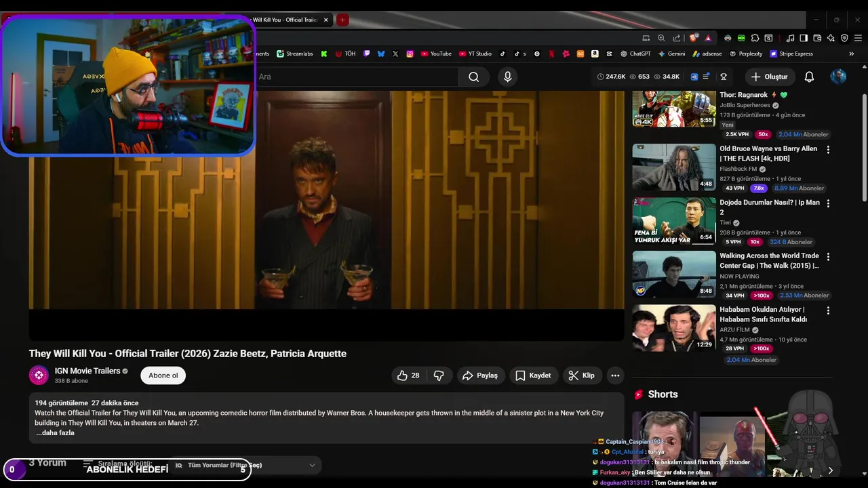Open Hababam Okuldan Atılıyor video title
The height and width of the screenshot is (488, 868).
(764, 314)
